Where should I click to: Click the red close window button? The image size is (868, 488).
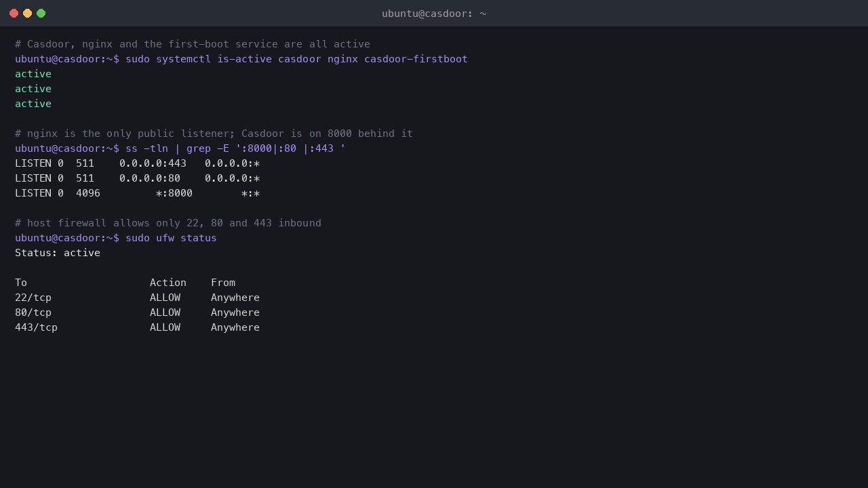point(14,13)
